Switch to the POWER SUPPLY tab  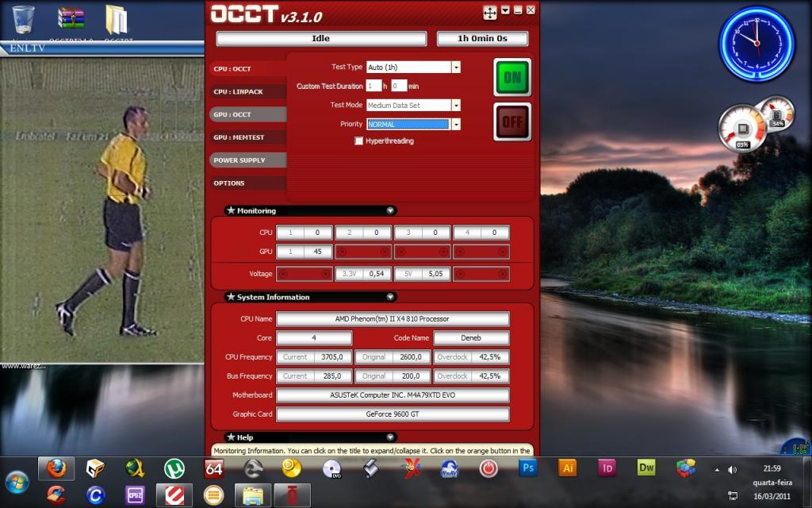pyautogui.click(x=248, y=160)
